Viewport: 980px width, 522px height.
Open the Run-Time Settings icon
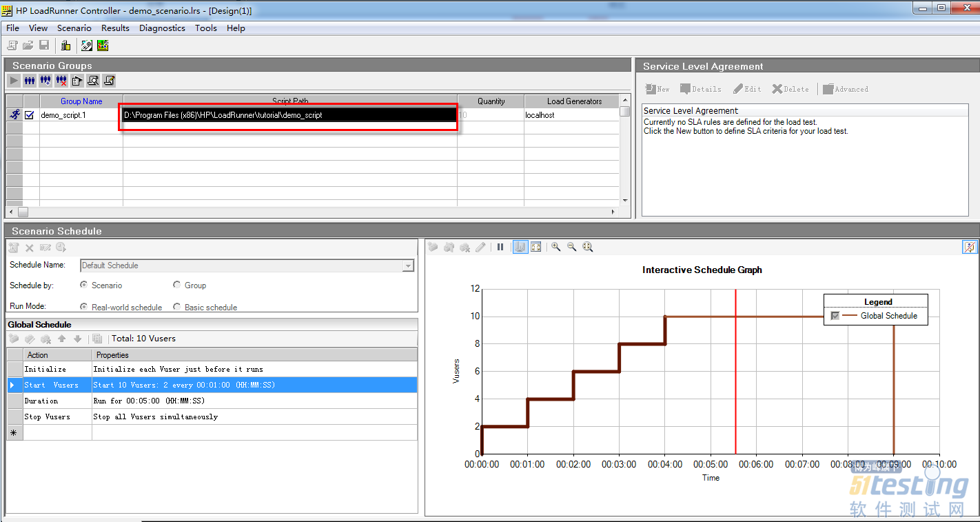pyautogui.click(x=77, y=81)
